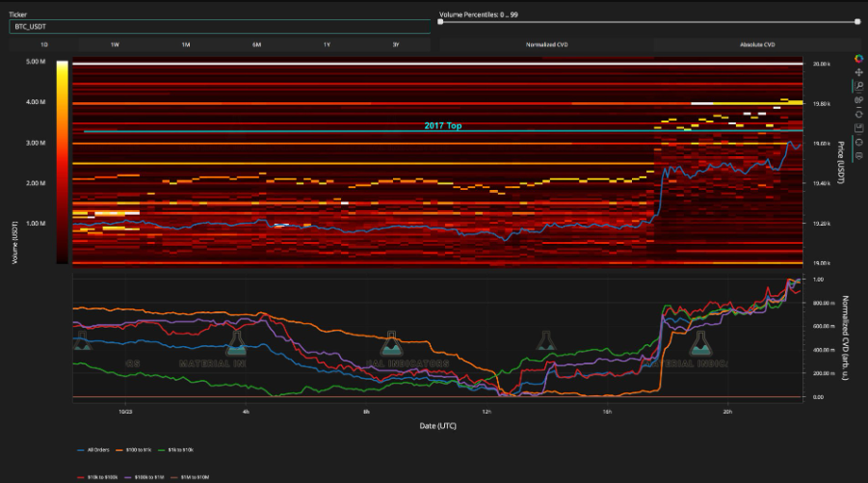Click the Volume Percentiles: 0 .. 99 label
Screen dimensions: 868x483
[x=479, y=15]
